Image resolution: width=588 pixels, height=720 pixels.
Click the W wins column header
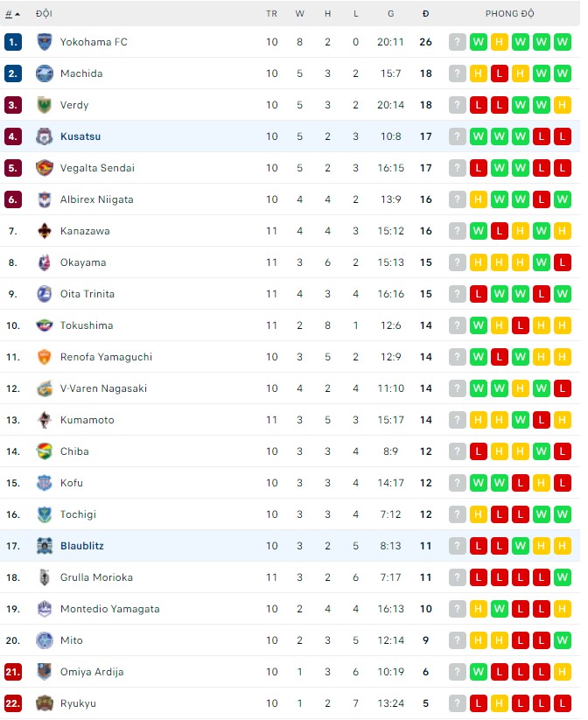tap(299, 14)
